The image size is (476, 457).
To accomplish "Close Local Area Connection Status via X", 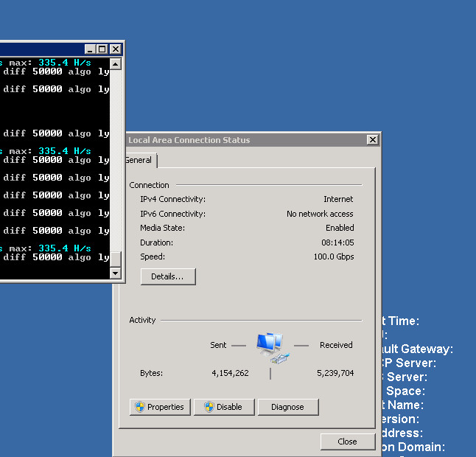I will click(373, 140).
